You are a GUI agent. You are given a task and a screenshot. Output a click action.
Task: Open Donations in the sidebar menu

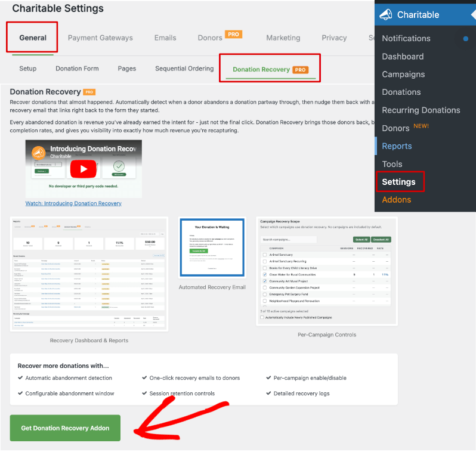click(401, 92)
